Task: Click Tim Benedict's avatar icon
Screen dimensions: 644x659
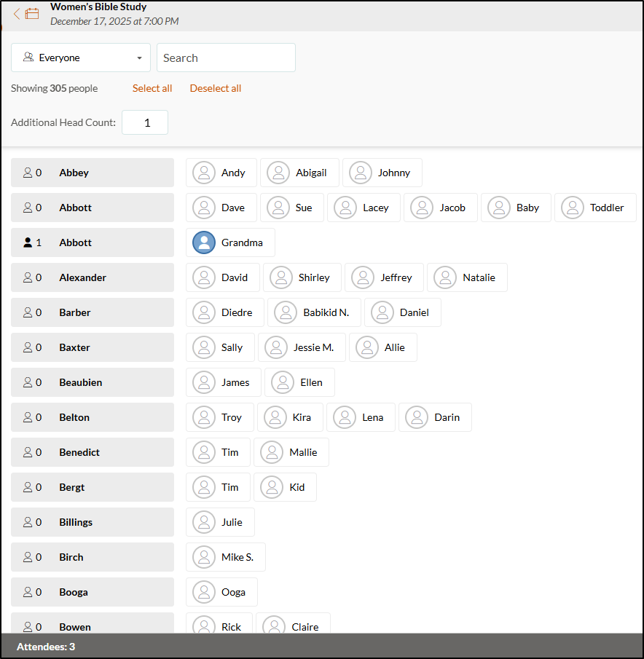Action: click(204, 451)
